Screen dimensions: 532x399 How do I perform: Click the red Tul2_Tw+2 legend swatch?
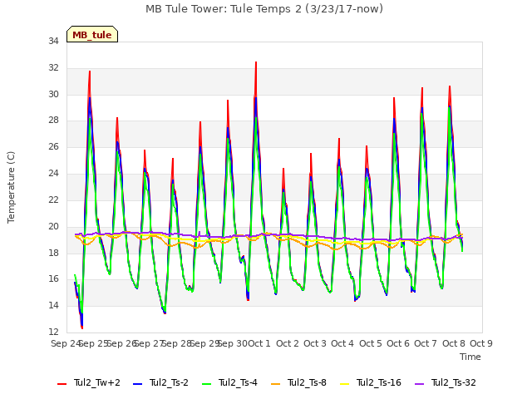click(x=62, y=384)
